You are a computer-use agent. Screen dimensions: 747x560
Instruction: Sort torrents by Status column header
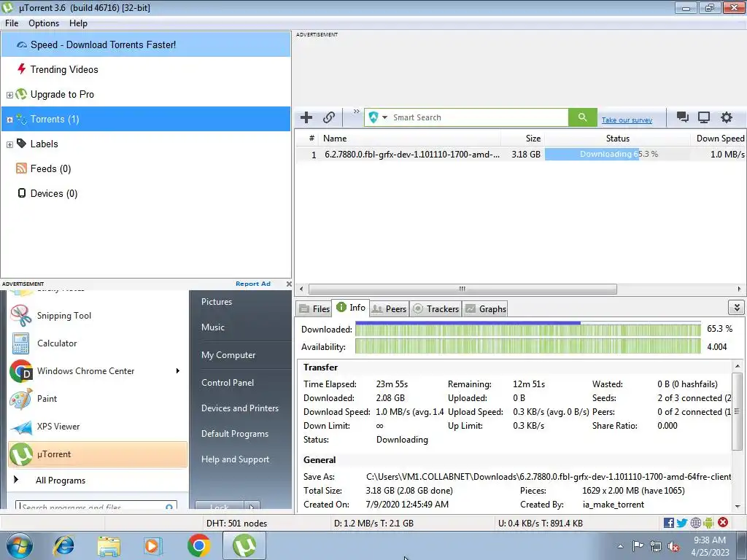[617, 139]
